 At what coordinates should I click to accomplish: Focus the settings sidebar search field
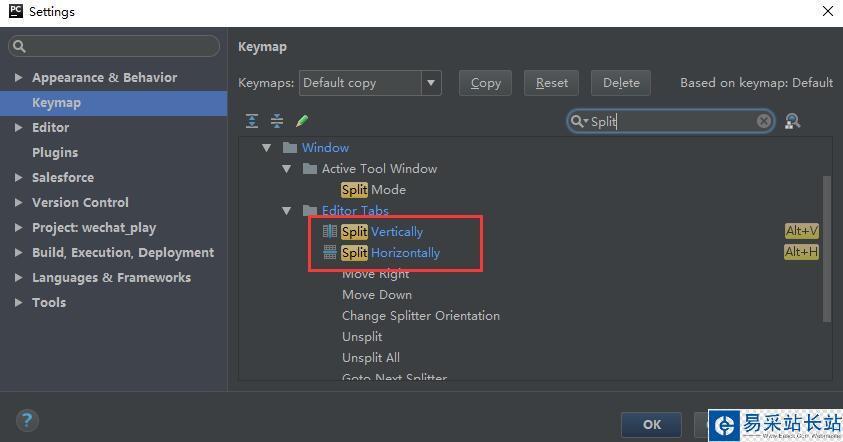click(114, 46)
